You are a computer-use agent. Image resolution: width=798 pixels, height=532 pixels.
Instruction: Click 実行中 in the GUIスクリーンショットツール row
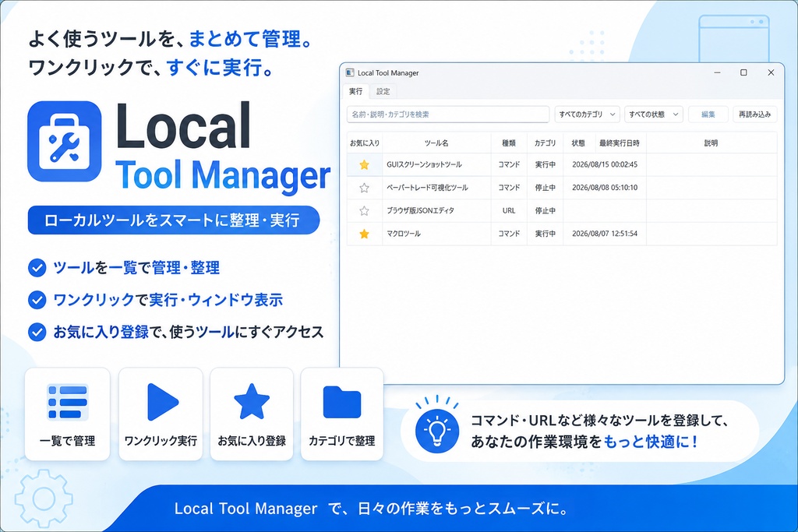(x=545, y=165)
